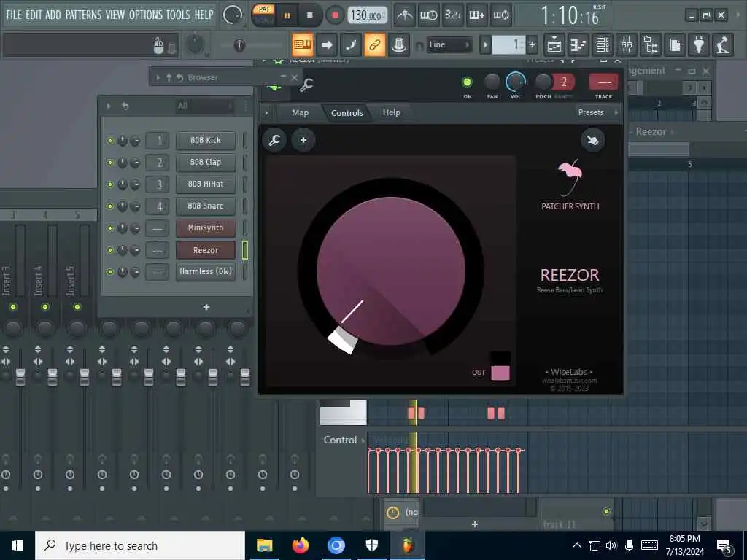Toggle the metronome icon
Screen dimensions: 747x560
pyautogui.click(x=405, y=16)
